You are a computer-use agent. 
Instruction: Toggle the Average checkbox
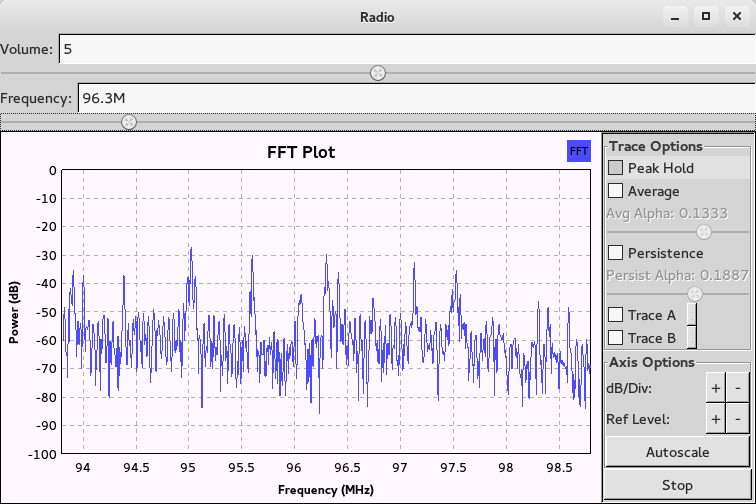click(x=615, y=191)
